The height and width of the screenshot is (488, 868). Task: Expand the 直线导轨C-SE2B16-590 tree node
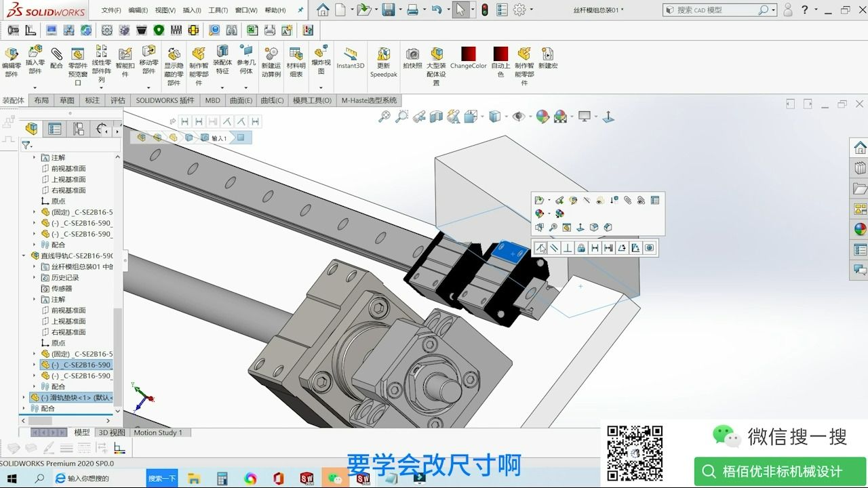point(25,256)
